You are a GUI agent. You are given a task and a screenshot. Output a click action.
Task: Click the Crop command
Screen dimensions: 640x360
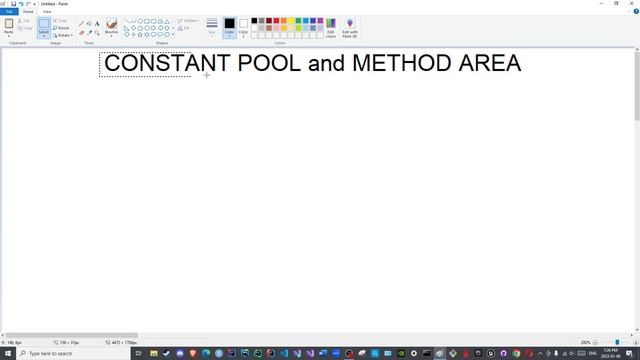60,20
